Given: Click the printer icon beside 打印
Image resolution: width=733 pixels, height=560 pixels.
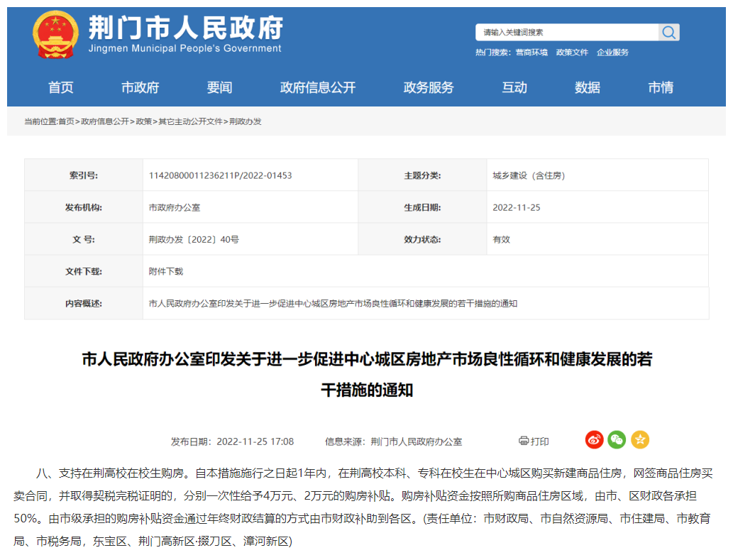Looking at the screenshot, I should tap(524, 441).
